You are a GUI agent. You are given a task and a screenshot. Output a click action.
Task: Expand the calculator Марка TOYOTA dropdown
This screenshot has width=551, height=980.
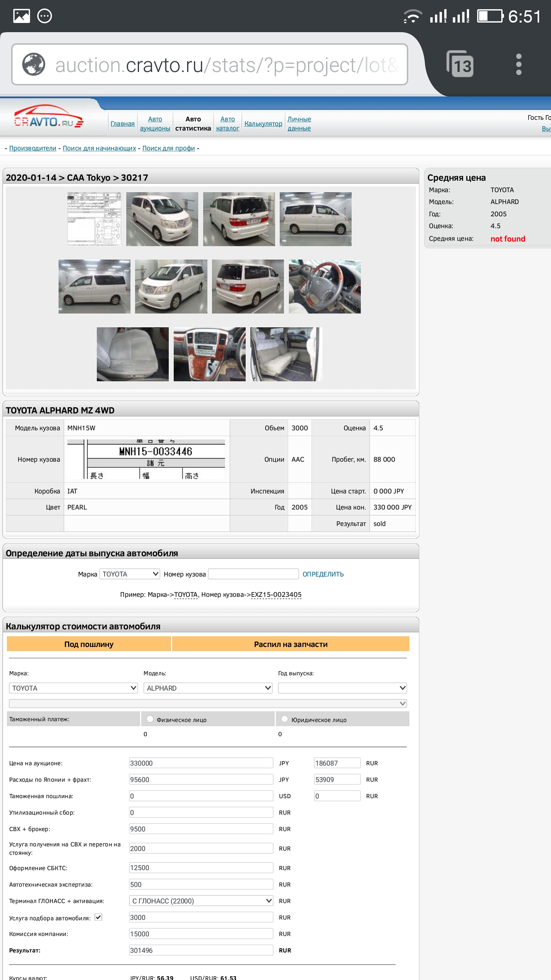pos(73,688)
